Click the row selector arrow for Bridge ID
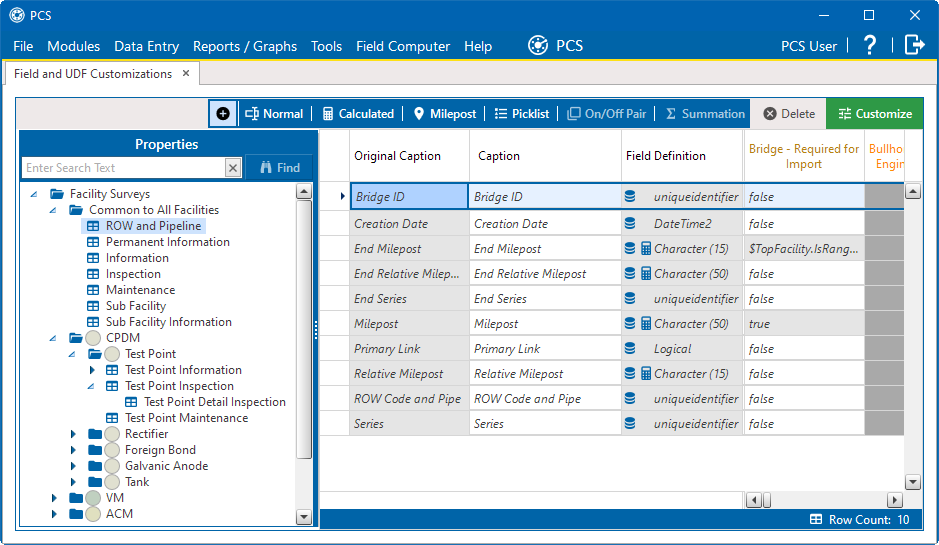 point(342,196)
